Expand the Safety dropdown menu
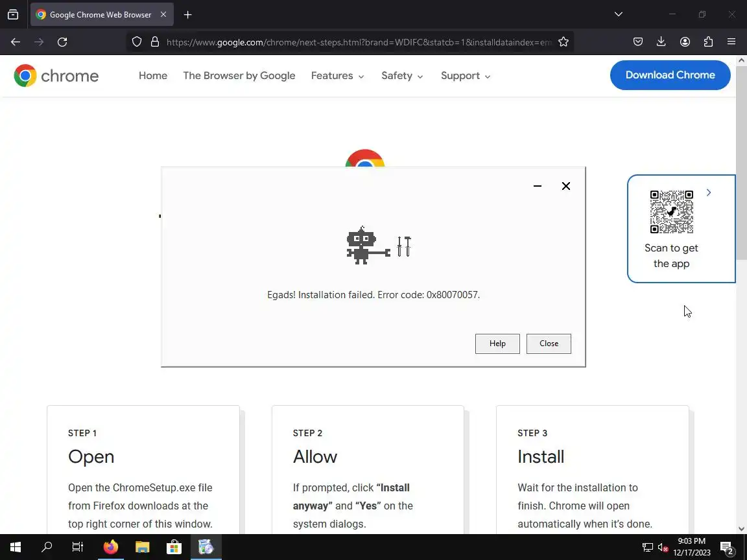Viewport: 747px width, 560px height. point(402,76)
